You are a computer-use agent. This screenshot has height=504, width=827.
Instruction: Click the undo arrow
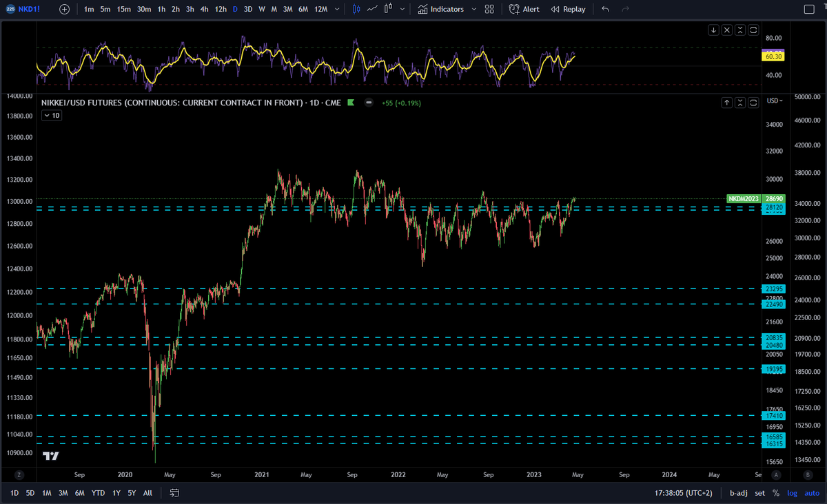605,9
